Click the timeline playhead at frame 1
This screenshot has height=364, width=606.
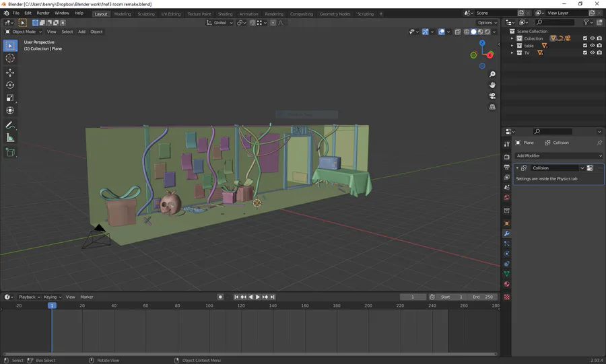(x=52, y=305)
